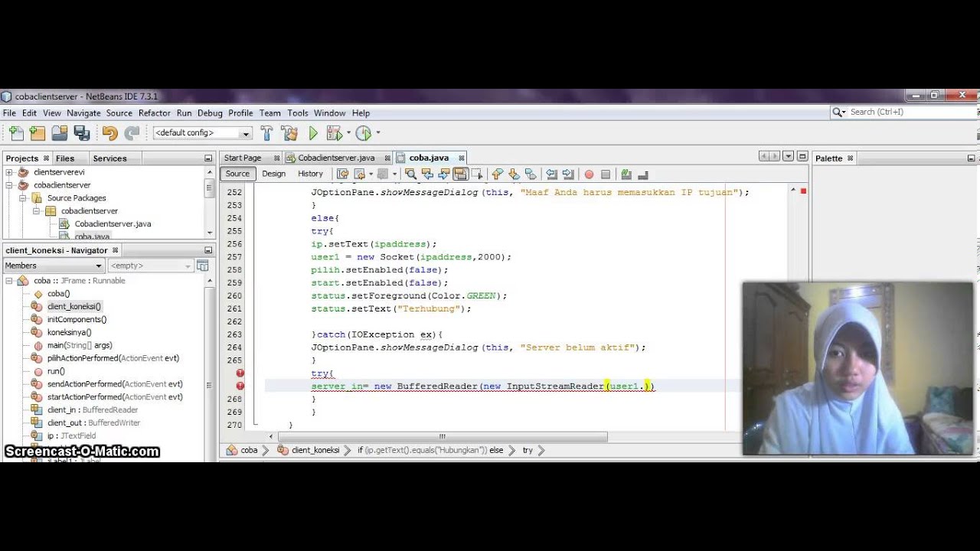Viewport: 980px width, 551px height.
Task: Click the Clean and Build icon
Action: (x=289, y=133)
